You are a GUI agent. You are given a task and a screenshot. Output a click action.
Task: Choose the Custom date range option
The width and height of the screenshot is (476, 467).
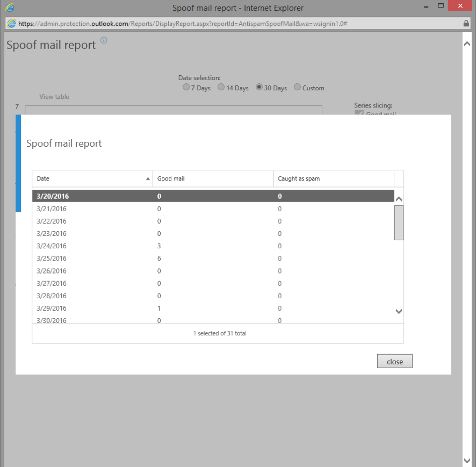pos(297,88)
